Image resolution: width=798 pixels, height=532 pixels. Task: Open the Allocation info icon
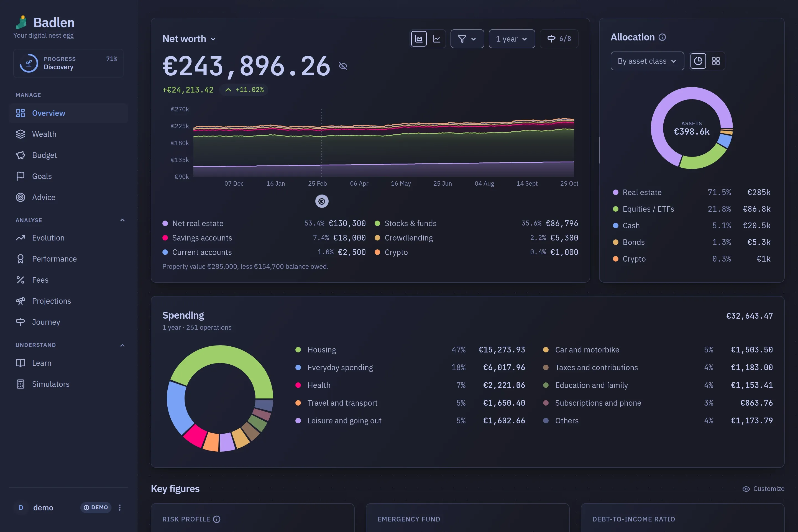(x=662, y=37)
